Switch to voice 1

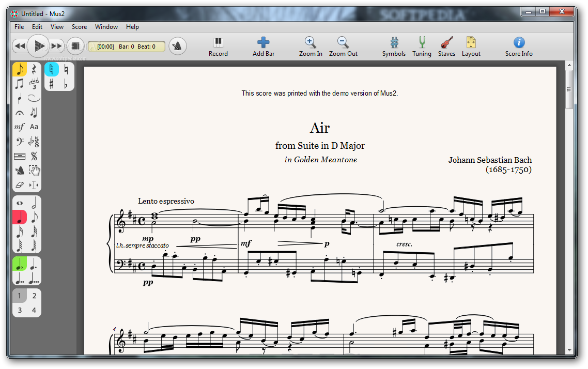tap(20, 296)
